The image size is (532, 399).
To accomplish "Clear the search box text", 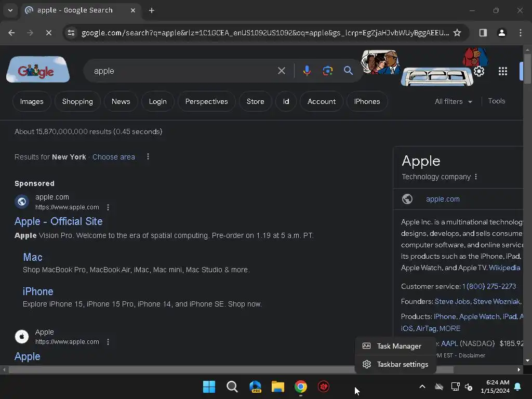I will [x=282, y=71].
